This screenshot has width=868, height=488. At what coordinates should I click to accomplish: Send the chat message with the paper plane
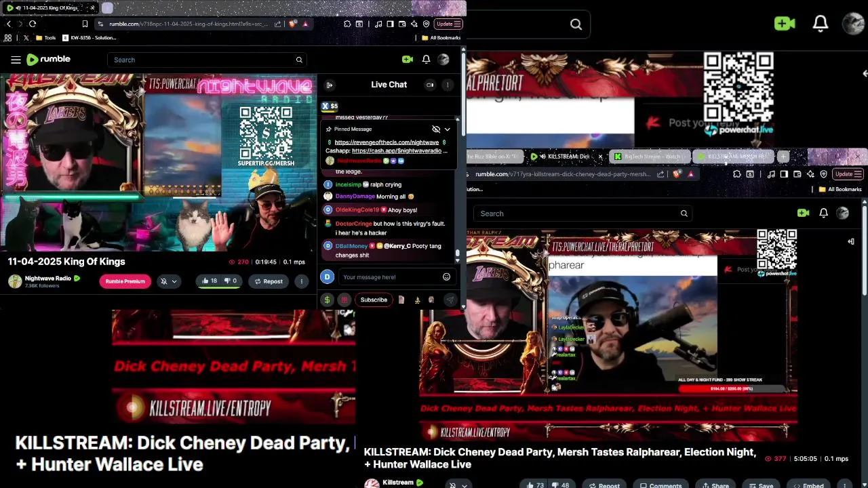click(450, 300)
